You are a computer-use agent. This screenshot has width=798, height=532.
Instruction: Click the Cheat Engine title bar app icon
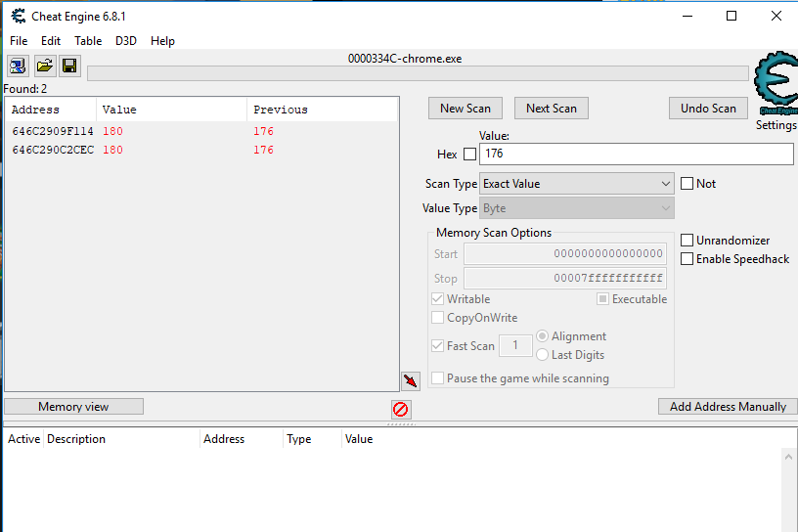19,17
